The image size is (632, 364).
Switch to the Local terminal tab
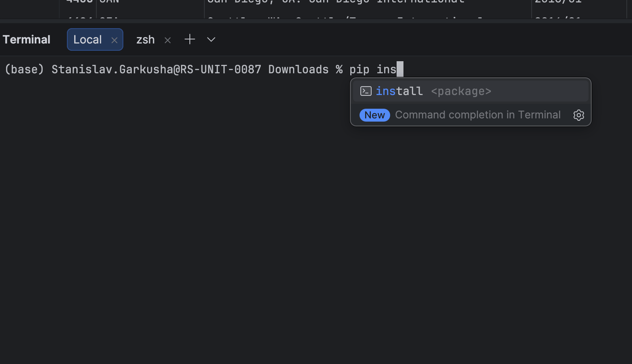tap(87, 39)
